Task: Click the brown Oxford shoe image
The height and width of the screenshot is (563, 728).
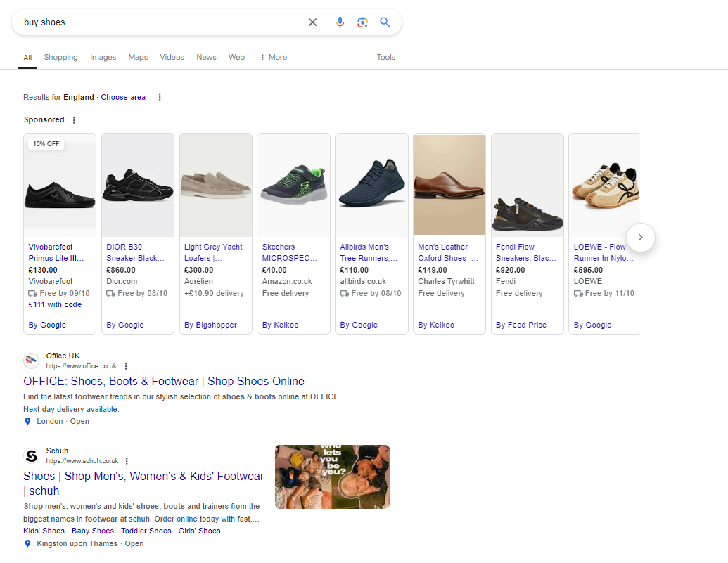Action: click(449, 185)
